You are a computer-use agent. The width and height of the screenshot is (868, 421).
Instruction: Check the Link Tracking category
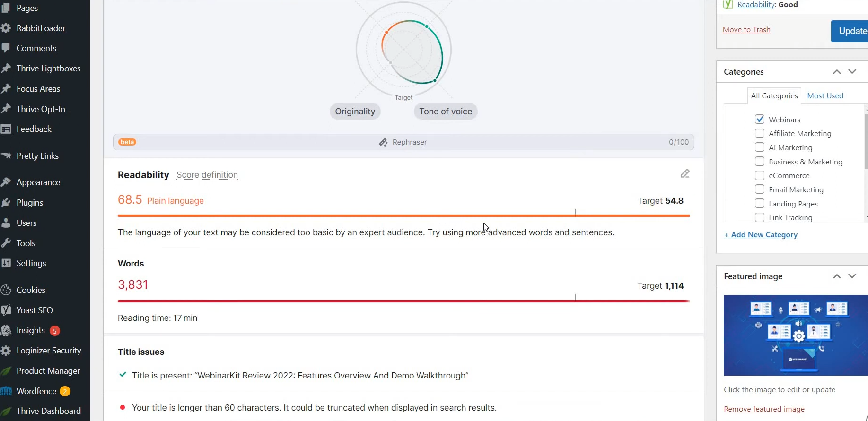coord(760,217)
